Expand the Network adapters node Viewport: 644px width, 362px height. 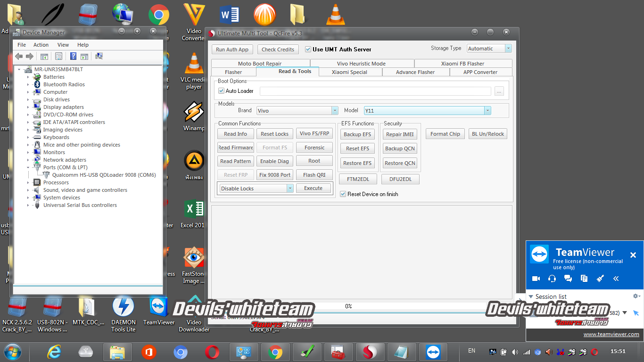click(x=28, y=160)
